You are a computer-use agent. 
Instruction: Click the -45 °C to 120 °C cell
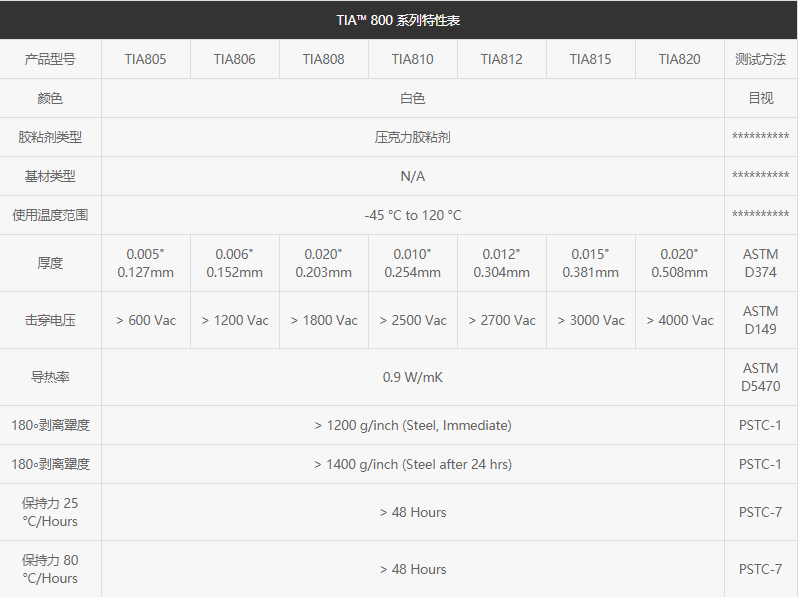pos(412,215)
